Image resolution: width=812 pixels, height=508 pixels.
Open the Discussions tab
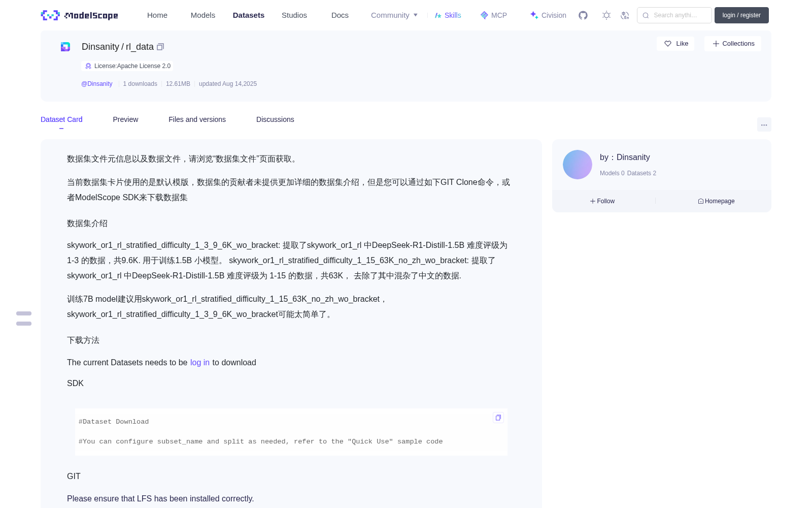pyautogui.click(x=275, y=119)
